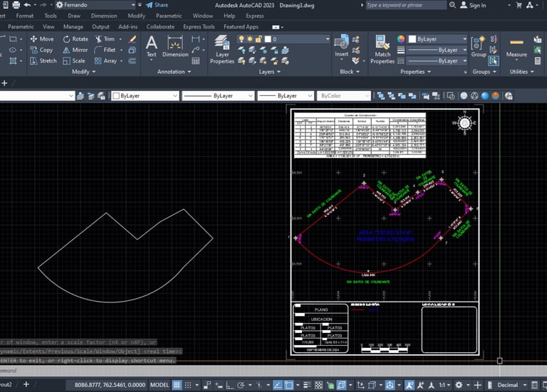Click the Autodesk App Store cart icon
The image size is (547, 392).
[x=519, y=5]
